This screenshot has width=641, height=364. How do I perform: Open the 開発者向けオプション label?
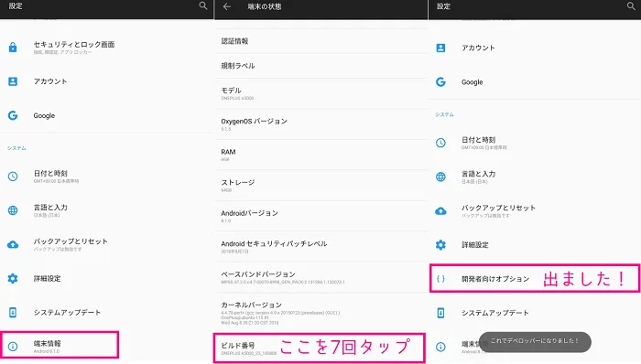click(495, 279)
